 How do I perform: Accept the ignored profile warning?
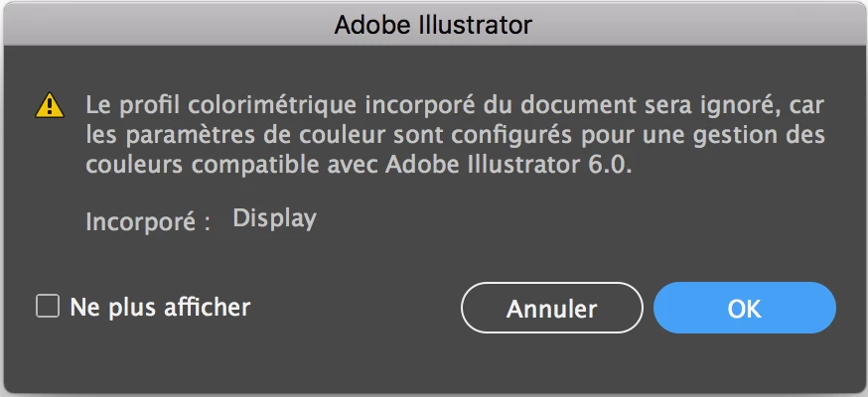tap(744, 308)
